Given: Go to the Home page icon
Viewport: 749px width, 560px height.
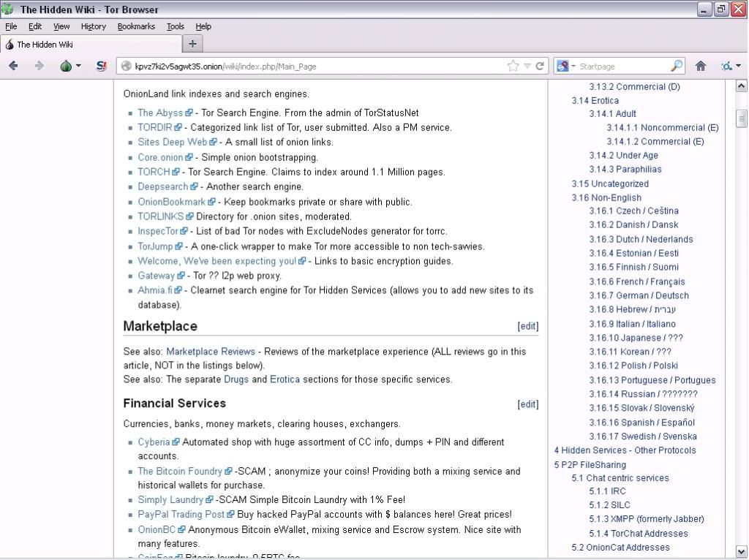Looking at the screenshot, I should tap(700, 66).
